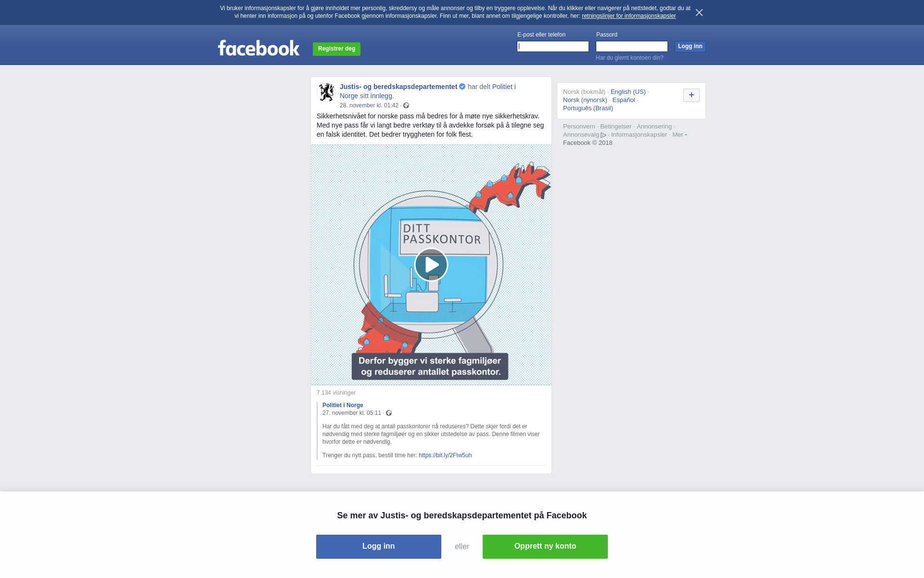Click the Justis- og beredskapsdepartementet profile picture

tap(326, 92)
